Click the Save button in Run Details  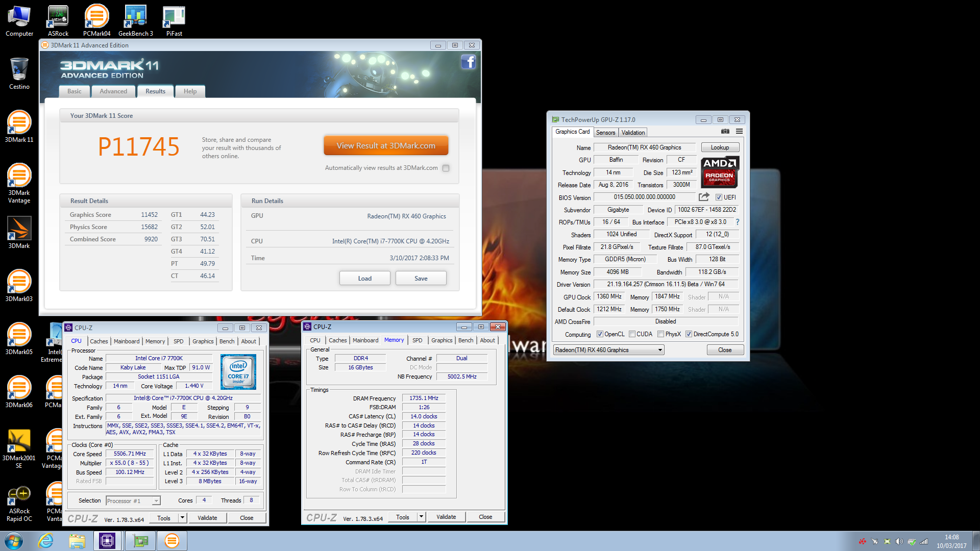click(x=421, y=278)
